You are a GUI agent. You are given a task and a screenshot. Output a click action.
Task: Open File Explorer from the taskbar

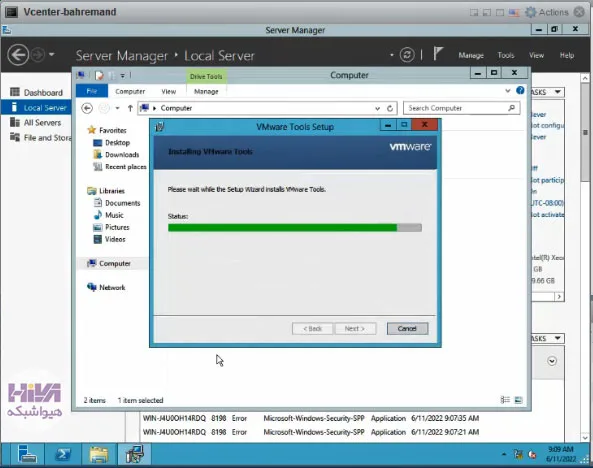[x=99, y=454]
